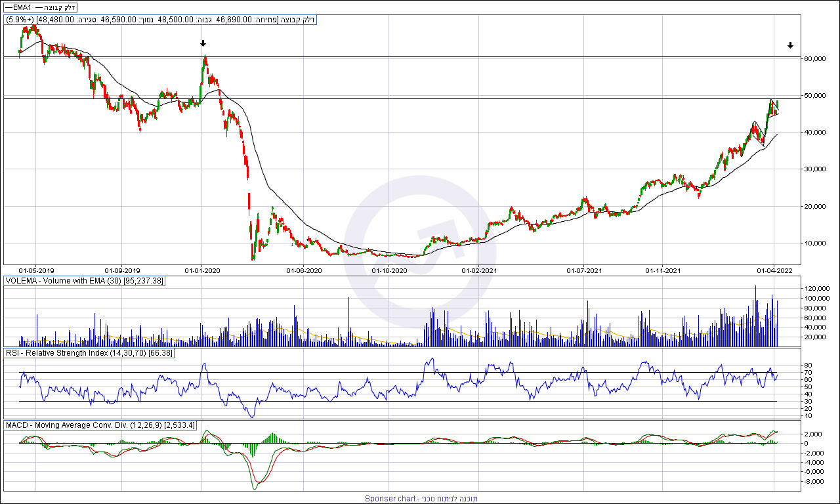840x504 pixels.
Task: Select the 01-02-2021 date label
Action: [x=478, y=270]
